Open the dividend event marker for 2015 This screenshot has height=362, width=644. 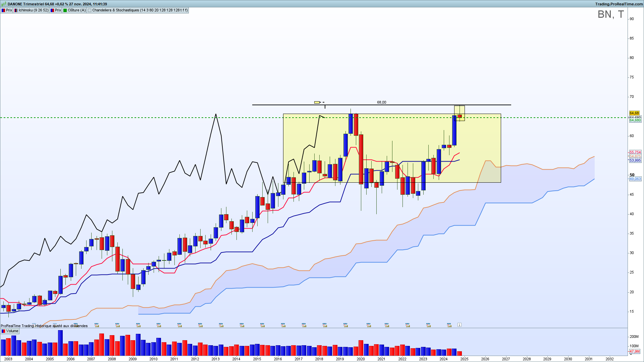(x=263, y=325)
